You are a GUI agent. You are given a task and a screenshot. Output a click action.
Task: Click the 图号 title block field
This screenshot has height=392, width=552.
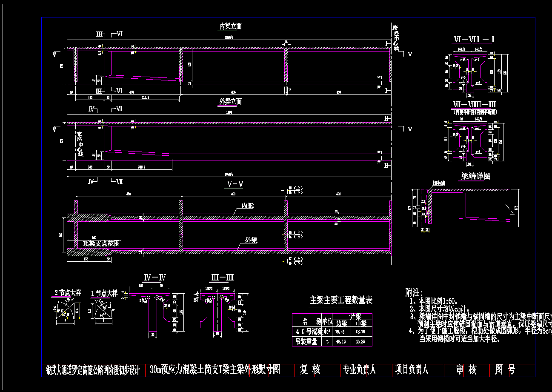pos(505,370)
